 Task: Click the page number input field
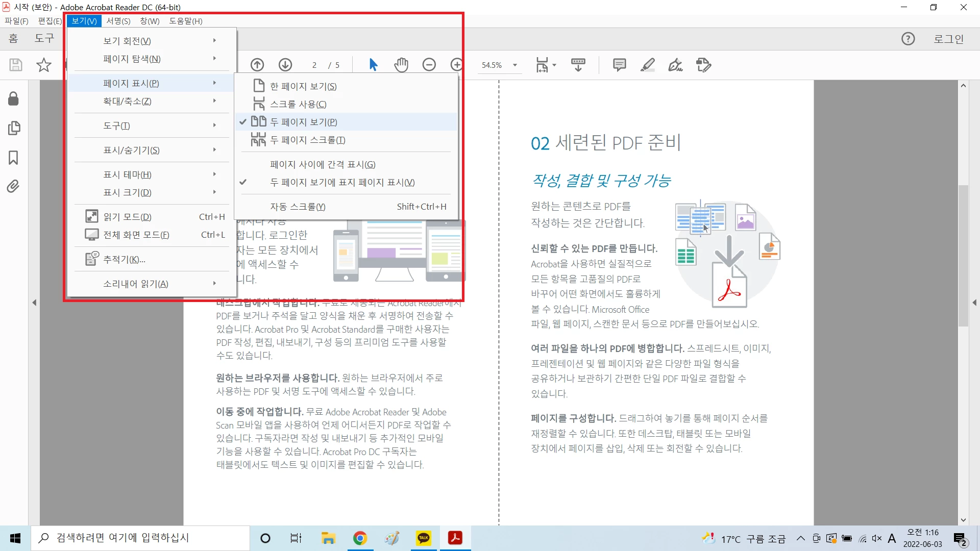tap(314, 65)
